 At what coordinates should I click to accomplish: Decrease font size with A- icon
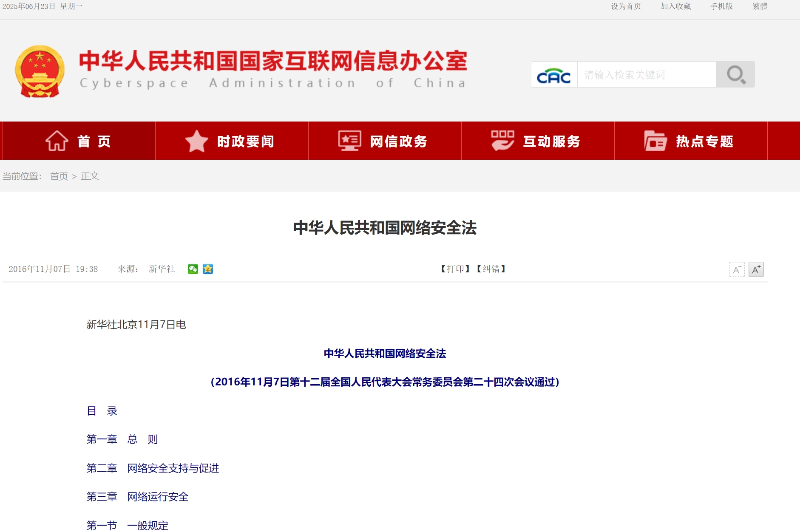coord(737,269)
